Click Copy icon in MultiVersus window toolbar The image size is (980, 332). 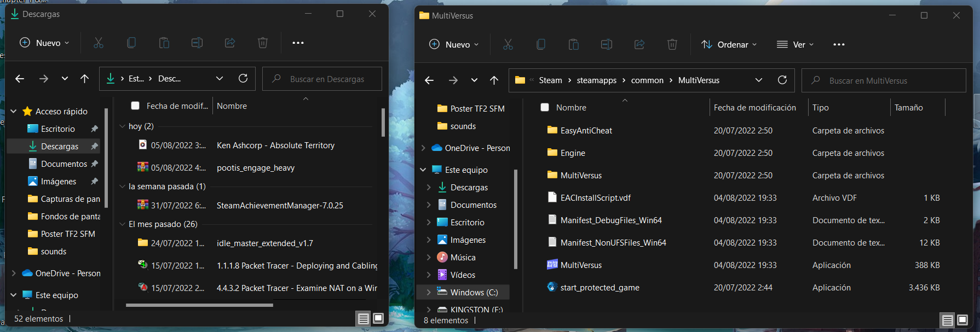pyautogui.click(x=541, y=44)
